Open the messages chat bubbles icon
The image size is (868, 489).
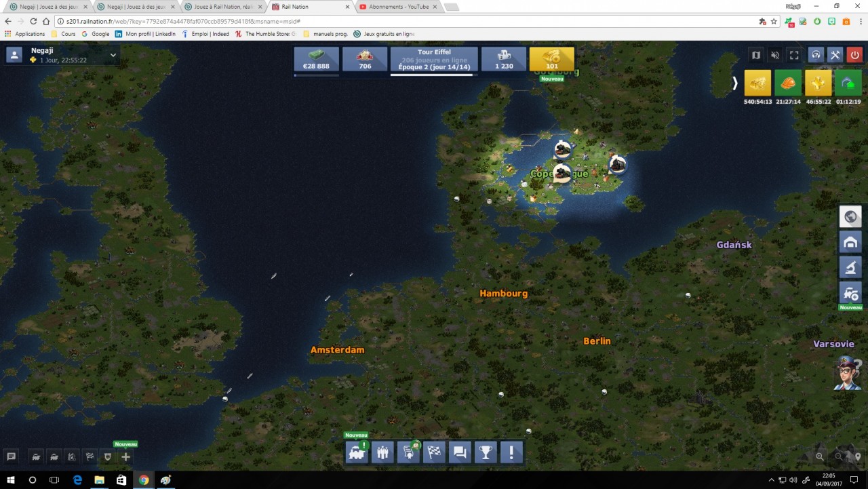tap(460, 452)
